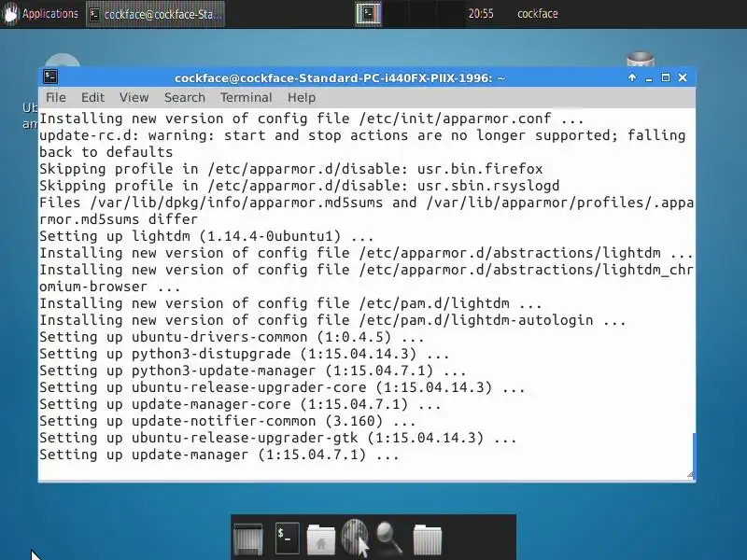The width and height of the screenshot is (747, 560).
Task: Click the terminal icon in the window title bar
Action: coord(50,77)
